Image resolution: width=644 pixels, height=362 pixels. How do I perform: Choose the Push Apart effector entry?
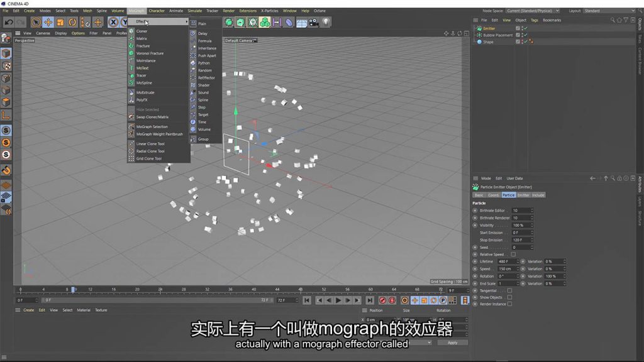(206, 56)
